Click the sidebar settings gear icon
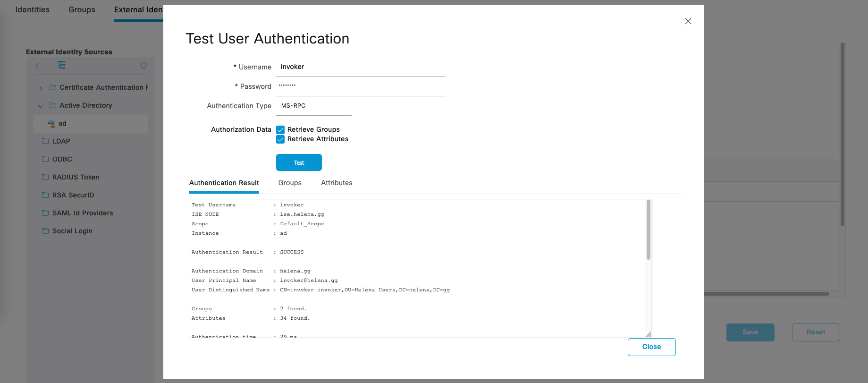The width and height of the screenshot is (868, 383). point(143,65)
